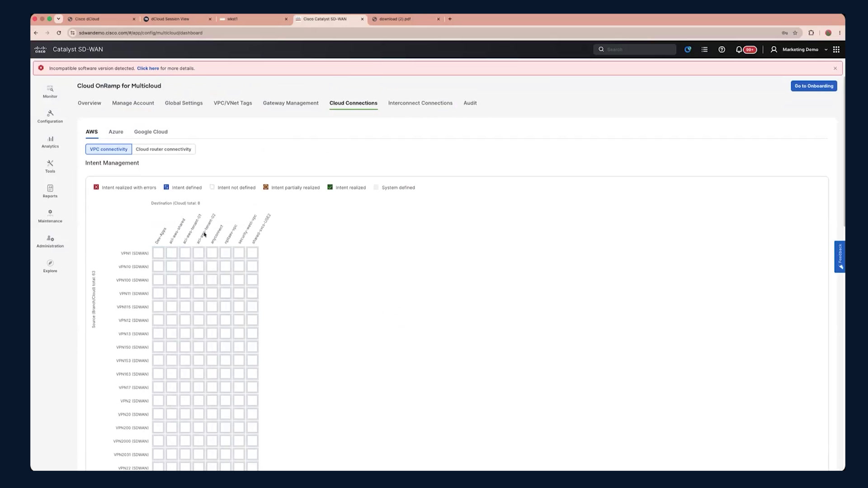Screen dimensions: 868x488
Task: Open the help question mark icon
Action: [722, 50]
